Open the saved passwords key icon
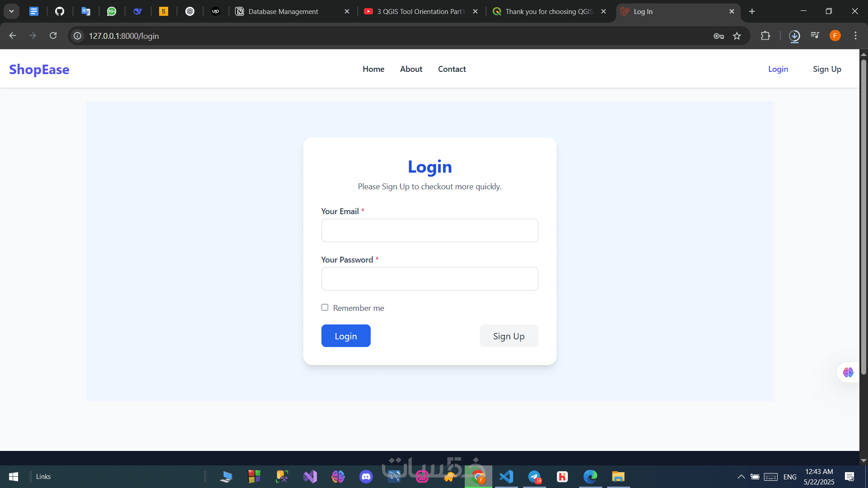The height and width of the screenshot is (488, 868). [x=719, y=36]
